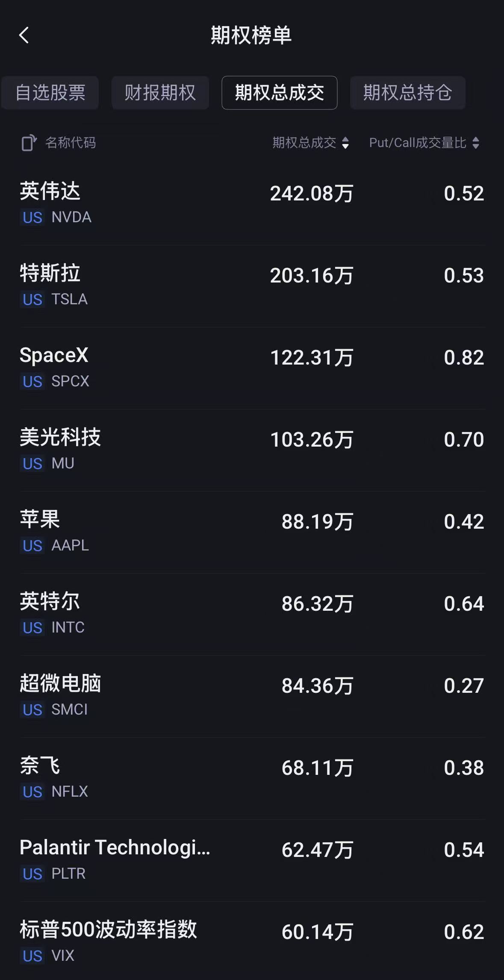Select the SpaceX SPCX entry

pos(252,368)
